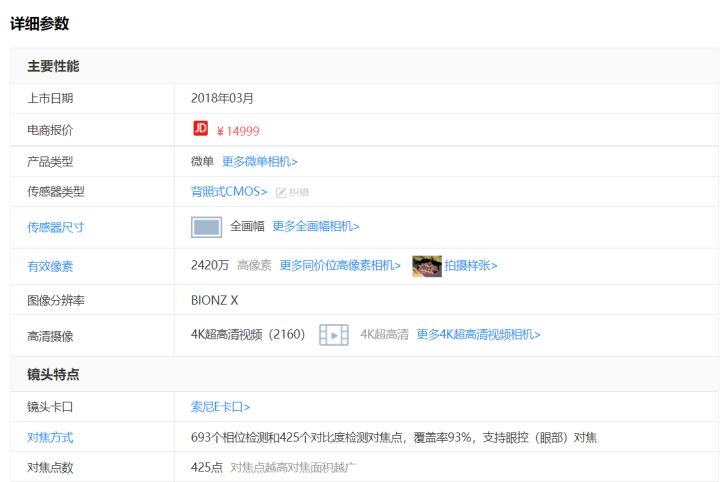The image size is (720, 482).
Task: Click the red JD store icon
Action: click(x=200, y=128)
